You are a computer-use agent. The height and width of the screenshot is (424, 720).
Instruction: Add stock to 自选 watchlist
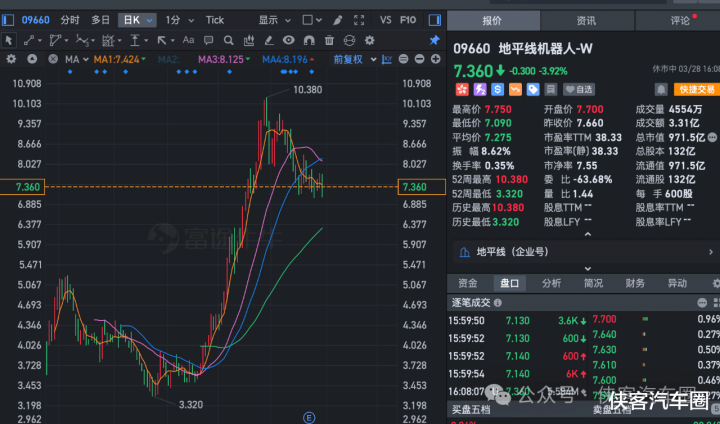tap(579, 89)
